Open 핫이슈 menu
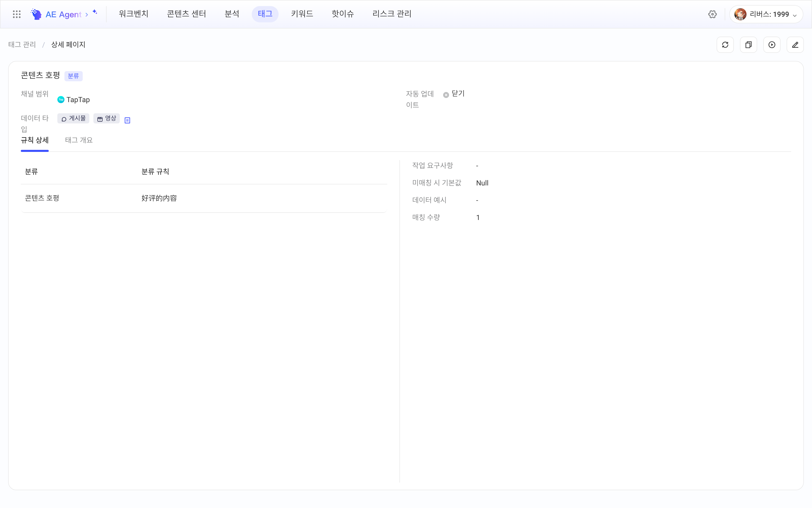The height and width of the screenshot is (508, 812). click(x=343, y=14)
